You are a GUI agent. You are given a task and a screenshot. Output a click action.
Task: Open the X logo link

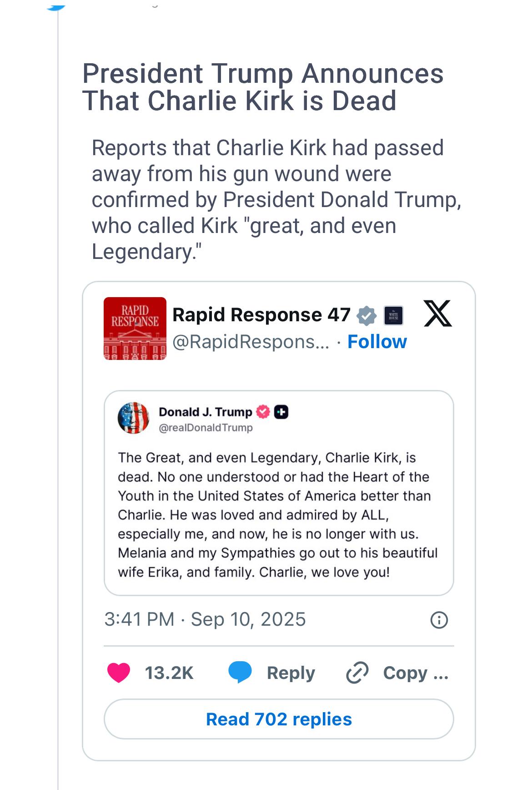[437, 314]
